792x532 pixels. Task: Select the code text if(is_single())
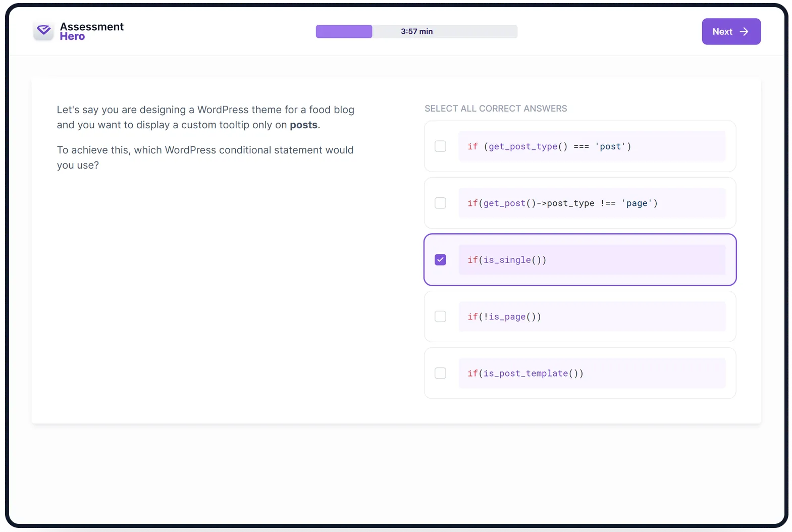(x=507, y=260)
